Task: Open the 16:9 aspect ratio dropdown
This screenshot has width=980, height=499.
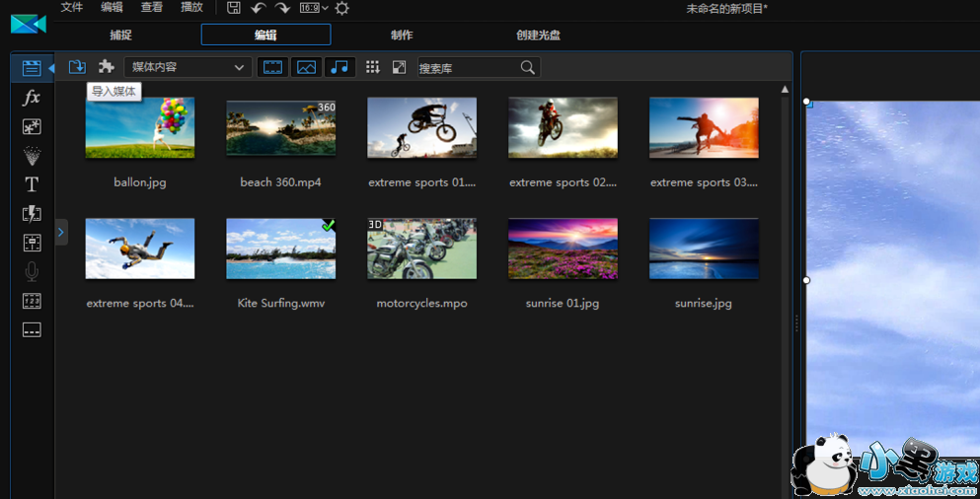Action: click(x=316, y=8)
